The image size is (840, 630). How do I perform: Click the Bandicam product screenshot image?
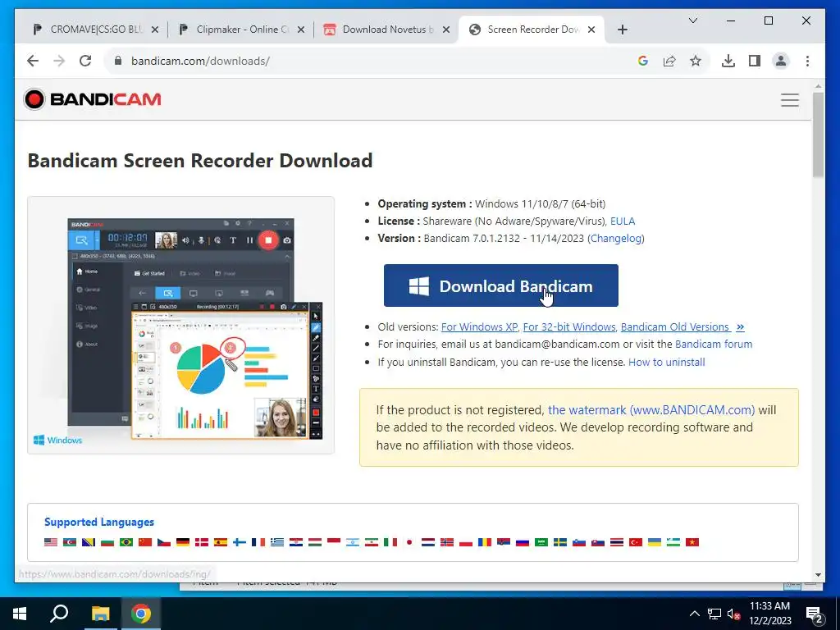pos(181,325)
